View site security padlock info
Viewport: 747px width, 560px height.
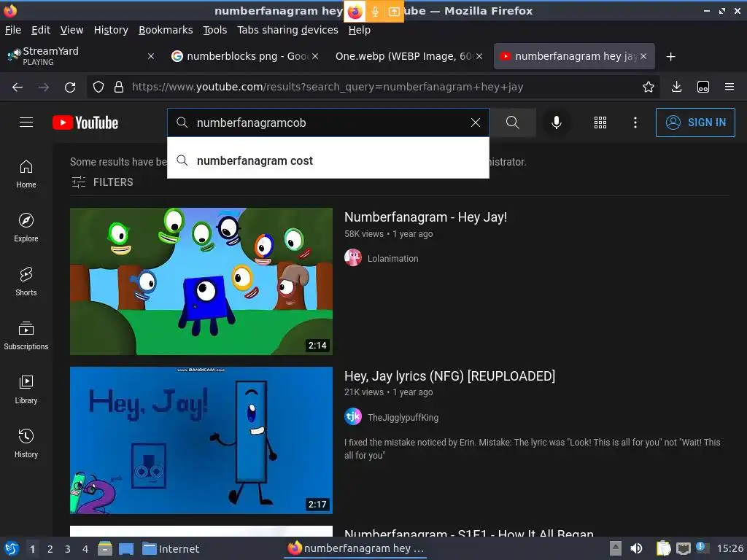(119, 87)
